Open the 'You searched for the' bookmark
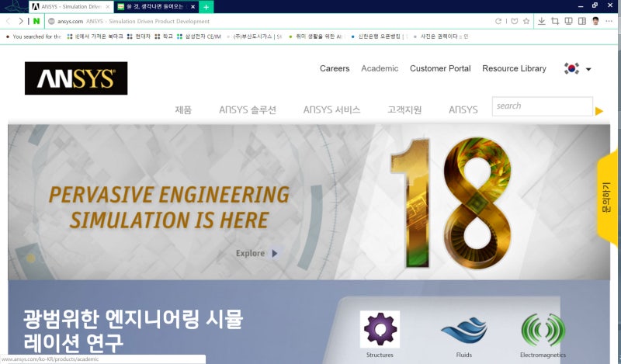 pos(33,36)
